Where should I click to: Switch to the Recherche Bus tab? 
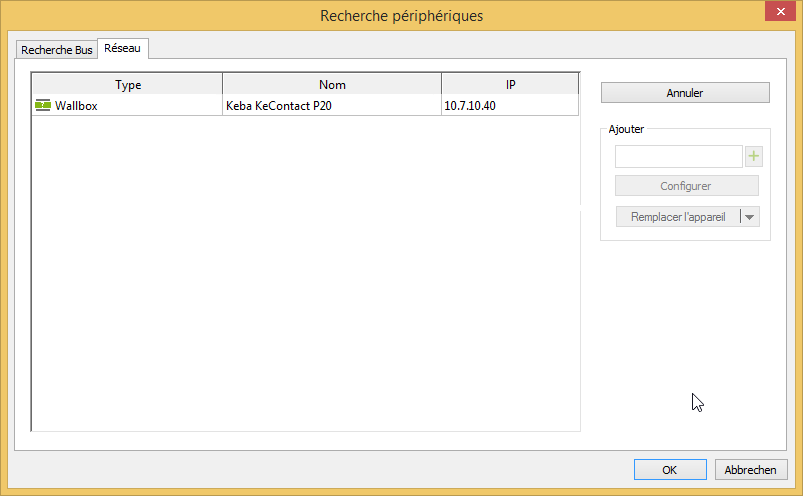[x=57, y=49]
